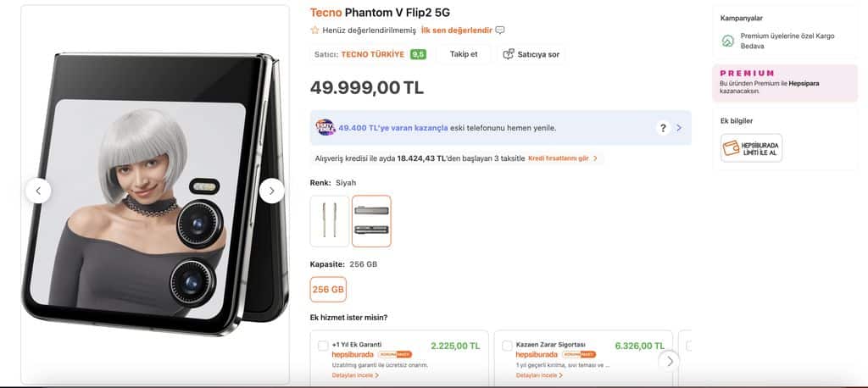Open Detayları incele under Ek Garanti
Screen dimensions: 868x388
355,375
